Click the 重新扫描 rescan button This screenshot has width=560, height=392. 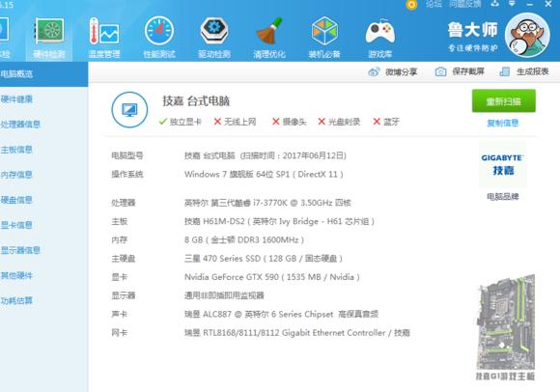click(504, 101)
